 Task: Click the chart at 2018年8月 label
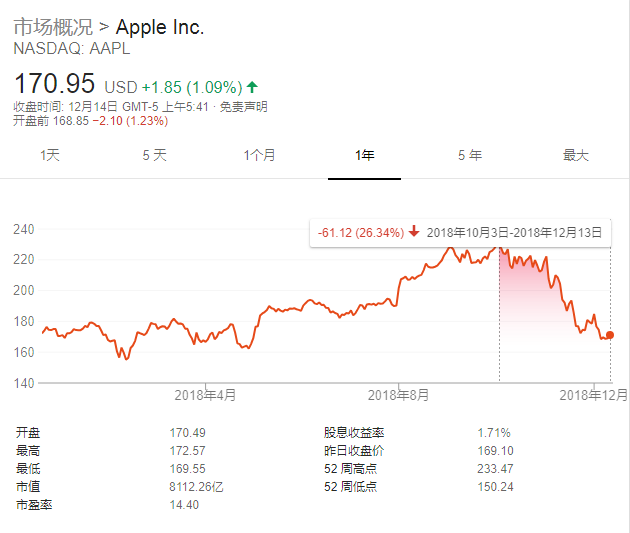click(399, 395)
